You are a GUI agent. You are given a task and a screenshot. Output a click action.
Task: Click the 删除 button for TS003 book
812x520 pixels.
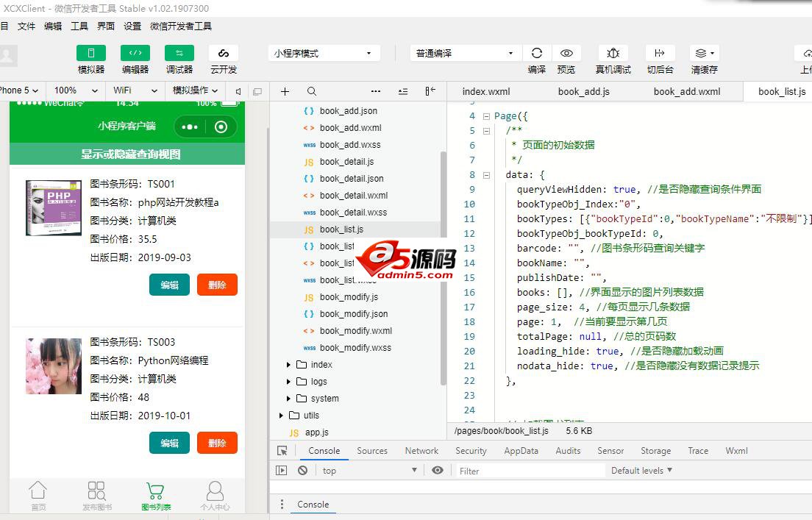pos(217,443)
